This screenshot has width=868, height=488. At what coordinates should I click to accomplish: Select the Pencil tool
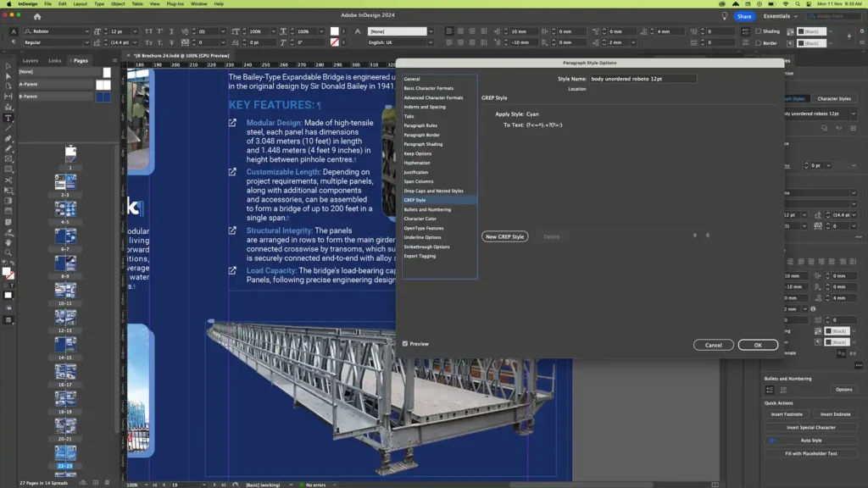[x=8, y=149]
